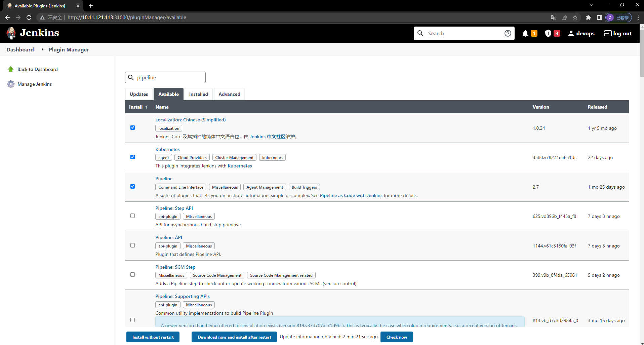Bookmark this page with the star icon
Viewport: 644px width, 345px height.
click(x=575, y=17)
